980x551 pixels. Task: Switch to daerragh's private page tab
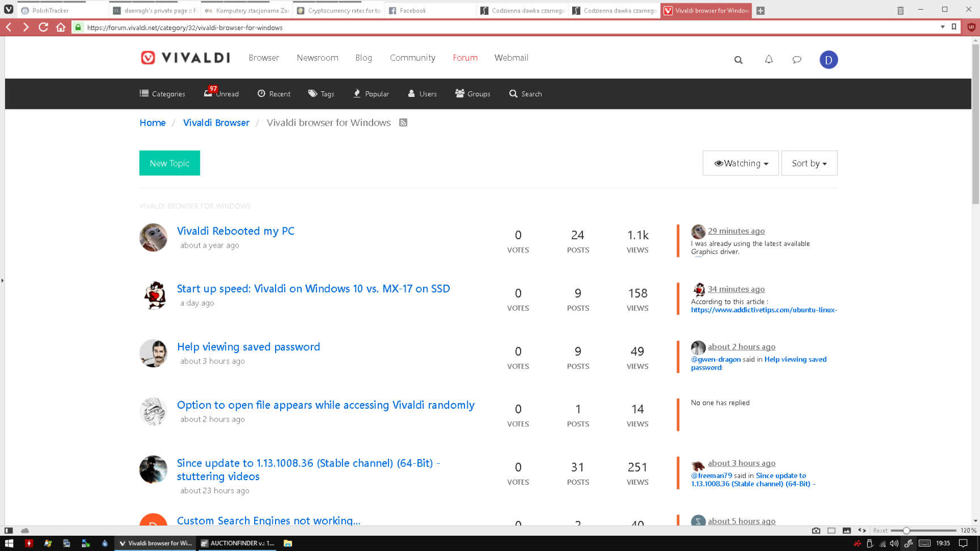155,10
